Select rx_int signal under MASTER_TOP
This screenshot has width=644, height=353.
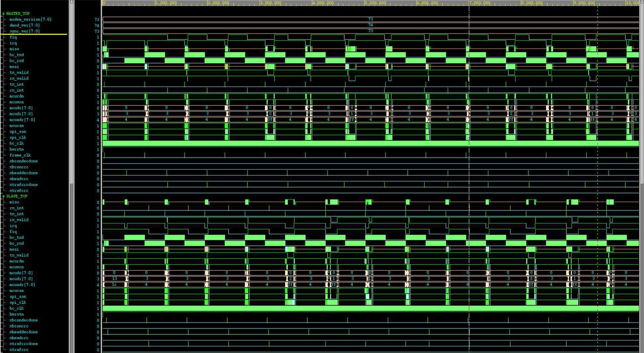point(17,90)
